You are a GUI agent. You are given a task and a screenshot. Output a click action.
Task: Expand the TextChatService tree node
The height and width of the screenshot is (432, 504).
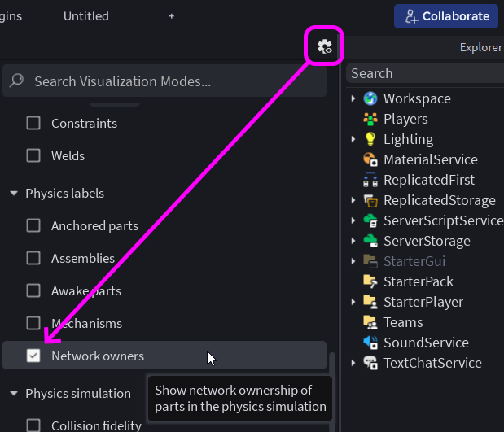pos(353,363)
